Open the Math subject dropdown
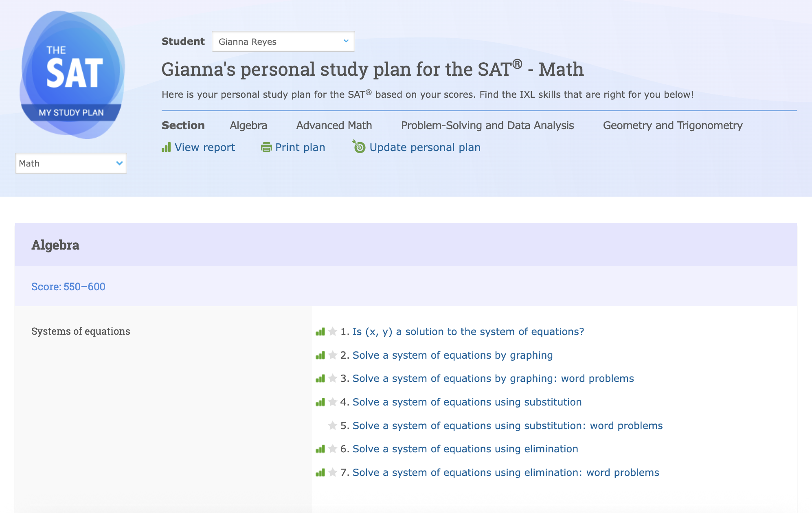 coord(71,163)
